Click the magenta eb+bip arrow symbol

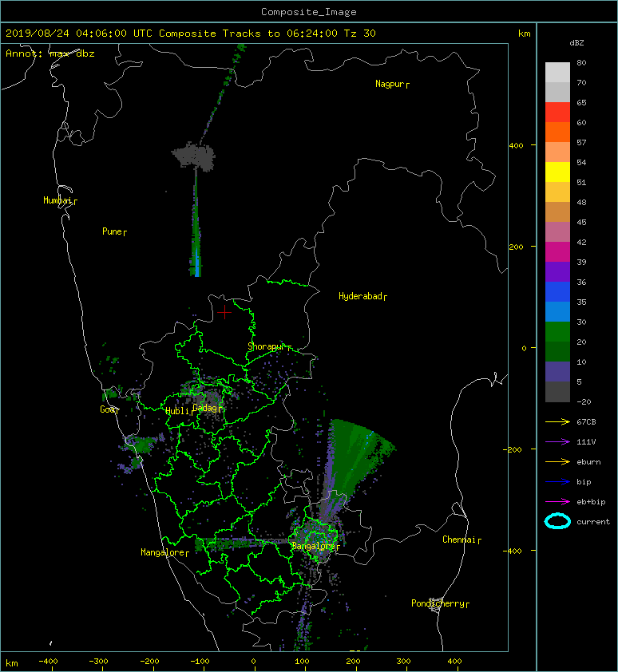pyautogui.click(x=557, y=502)
